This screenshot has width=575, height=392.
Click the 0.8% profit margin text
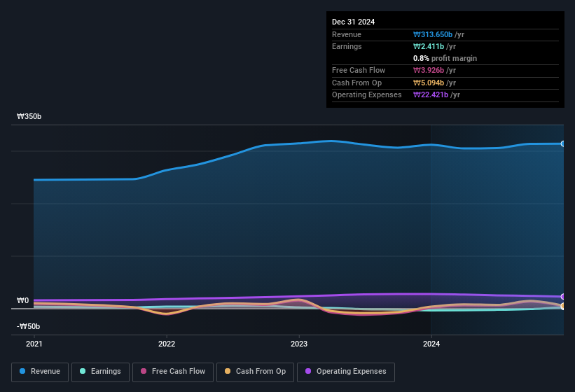coord(445,58)
